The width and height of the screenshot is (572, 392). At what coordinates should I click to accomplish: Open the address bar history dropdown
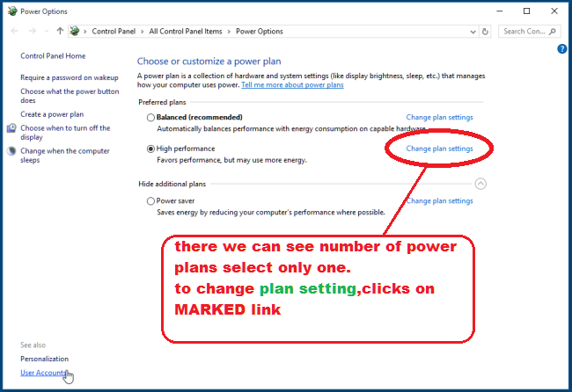coord(473,32)
